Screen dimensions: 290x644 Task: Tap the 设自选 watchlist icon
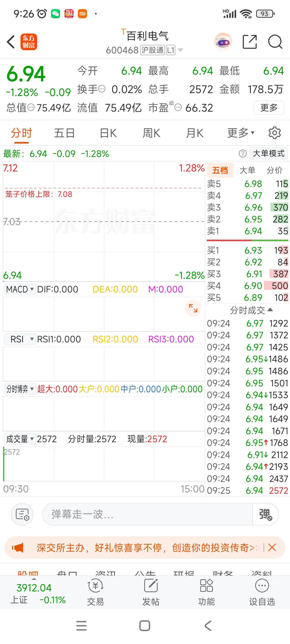pos(262,592)
